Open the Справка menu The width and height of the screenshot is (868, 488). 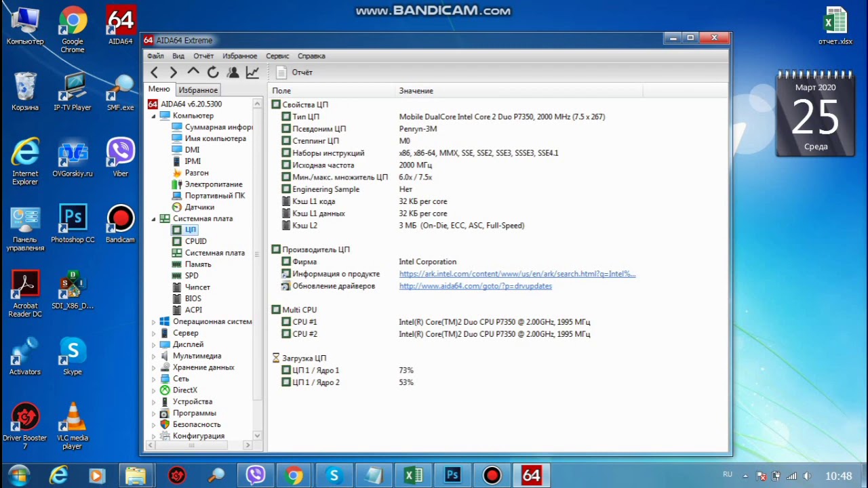pos(311,56)
